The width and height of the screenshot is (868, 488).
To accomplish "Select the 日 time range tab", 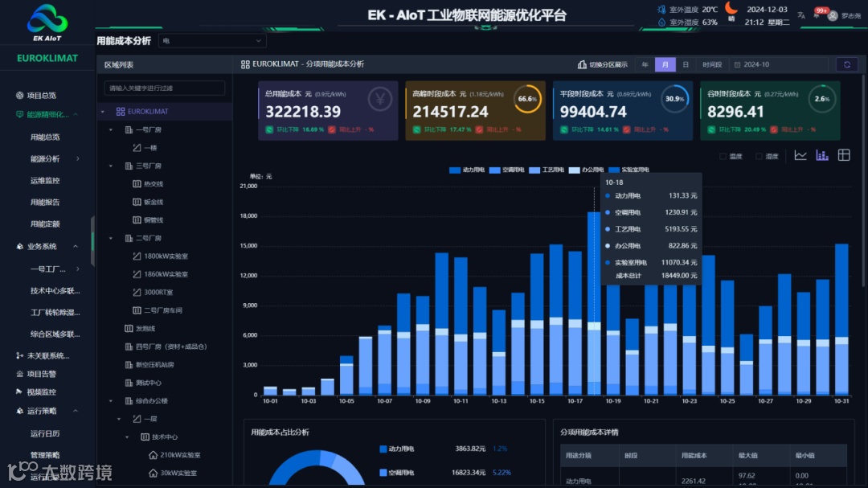I will point(686,65).
